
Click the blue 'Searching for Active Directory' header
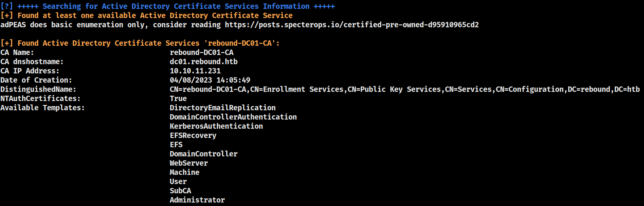[176, 7]
